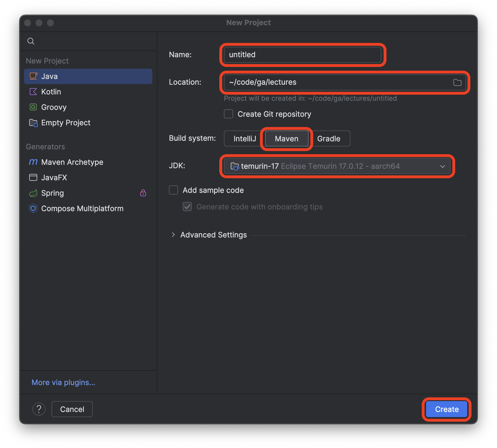Image resolution: width=497 pixels, height=448 pixels.
Task: Open the Maven Archetype generator
Action: (x=72, y=162)
